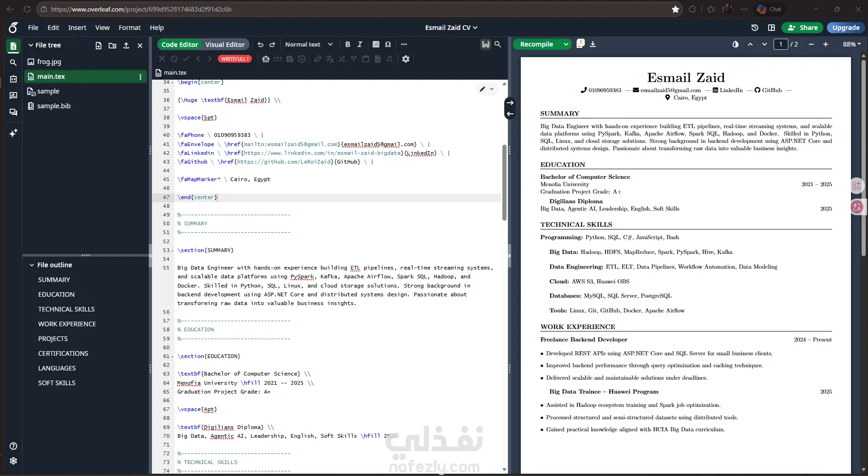Insert a symbol with the Omega icon

click(x=388, y=44)
